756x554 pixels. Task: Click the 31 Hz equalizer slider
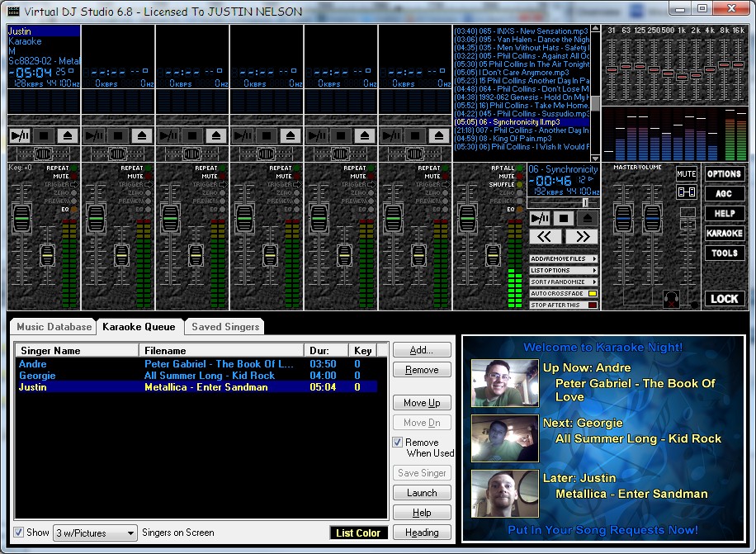[x=612, y=70]
